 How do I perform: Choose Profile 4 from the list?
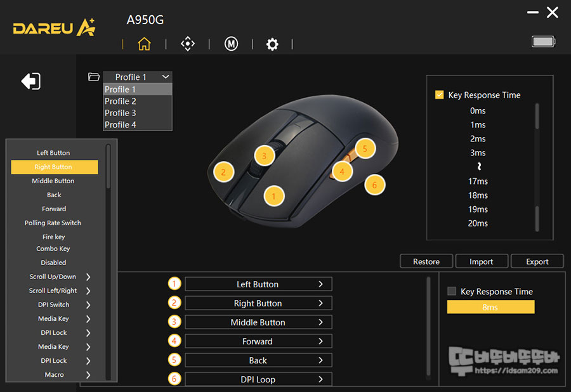[138, 124]
